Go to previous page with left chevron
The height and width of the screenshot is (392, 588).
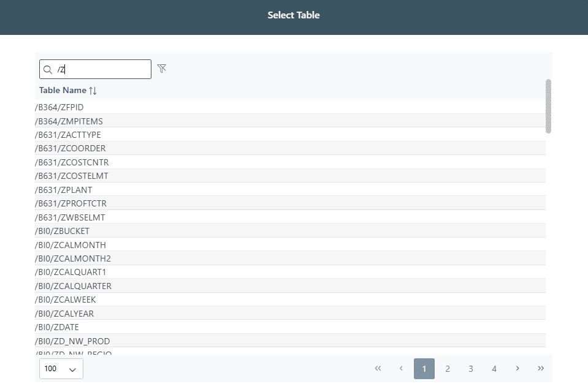401,368
